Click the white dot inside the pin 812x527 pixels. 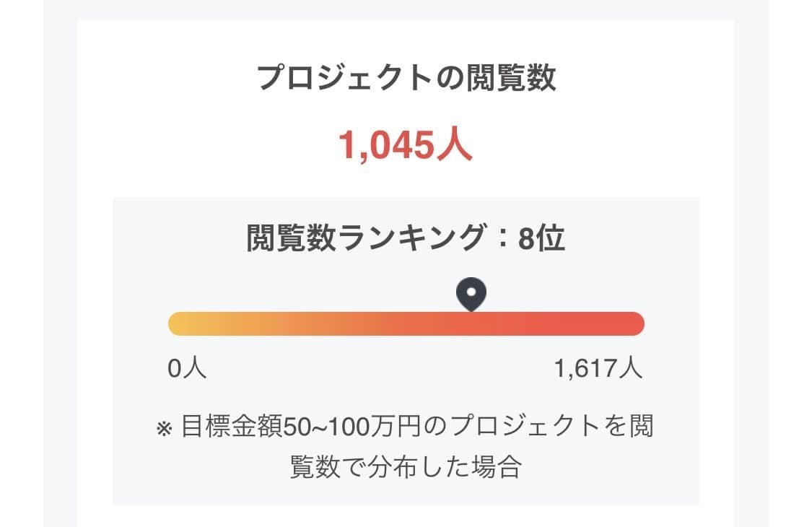(x=471, y=292)
